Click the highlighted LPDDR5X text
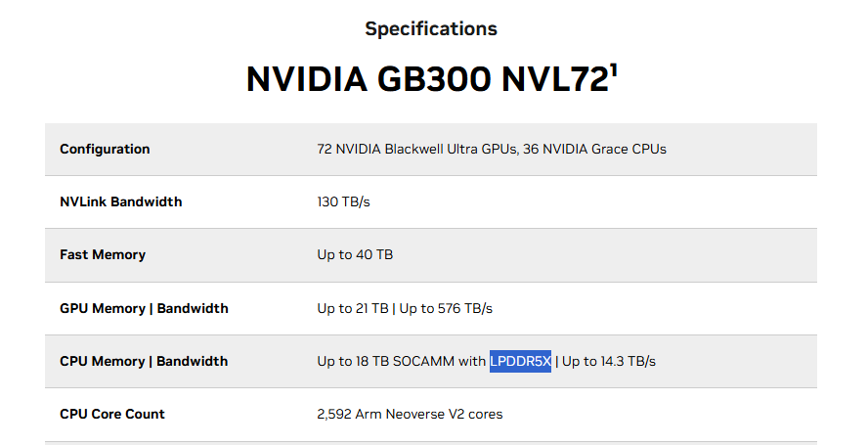 tap(521, 362)
